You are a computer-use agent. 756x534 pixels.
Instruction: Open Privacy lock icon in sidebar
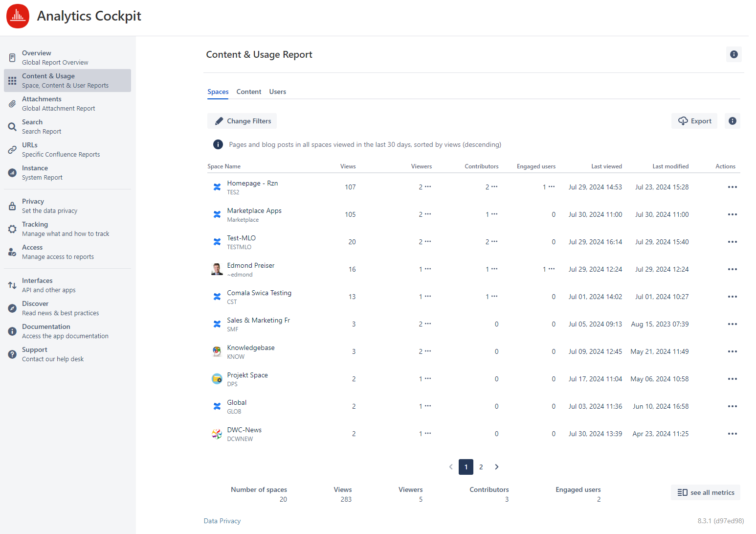tap(12, 206)
